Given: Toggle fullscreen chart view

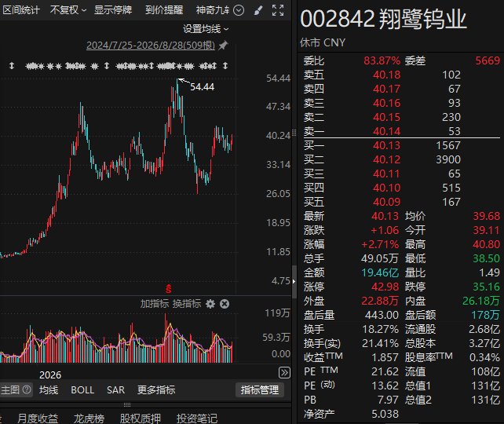Looking at the screenshot, I should point(278,10).
